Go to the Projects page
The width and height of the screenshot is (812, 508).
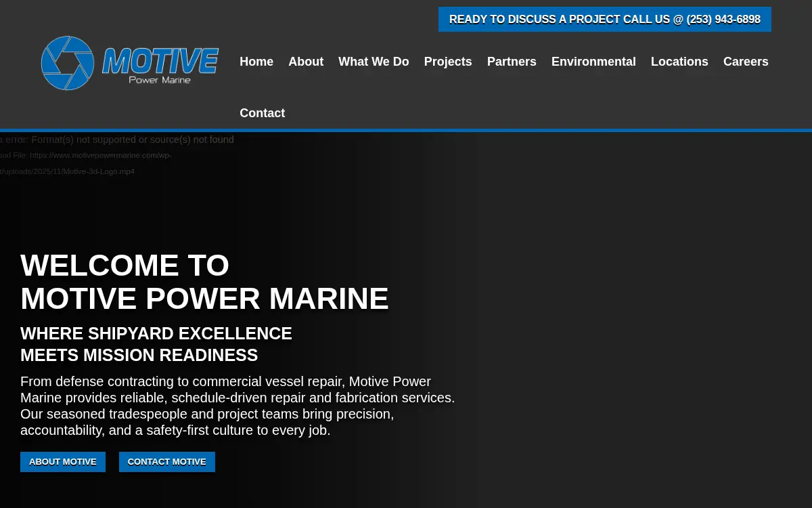(448, 62)
